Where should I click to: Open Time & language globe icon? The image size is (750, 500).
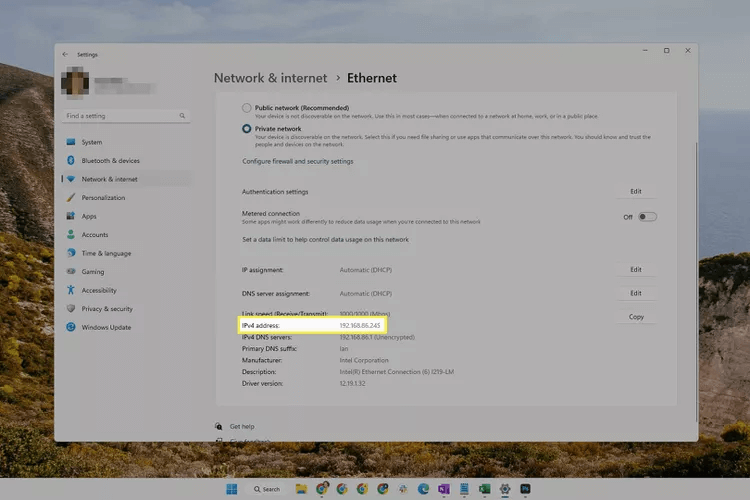click(71, 253)
